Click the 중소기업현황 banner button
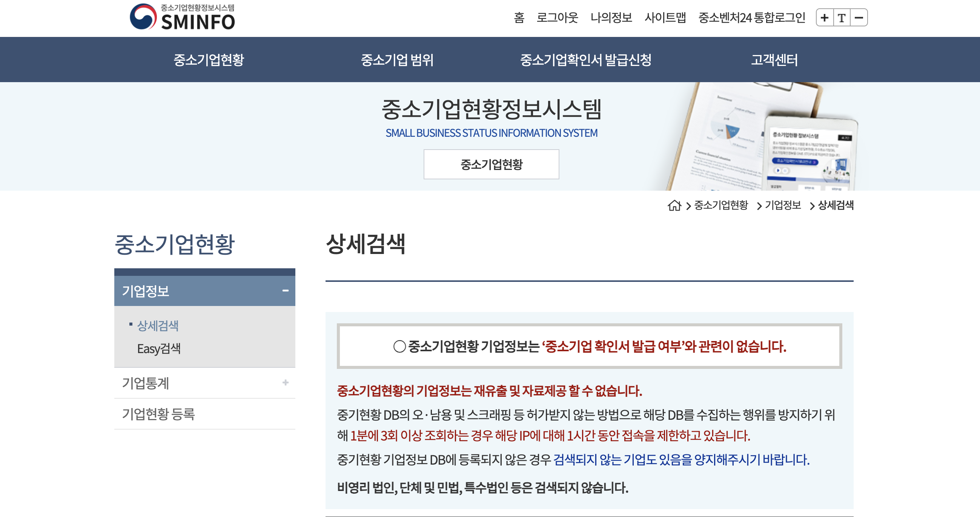The image size is (980, 517). tap(491, 164)
